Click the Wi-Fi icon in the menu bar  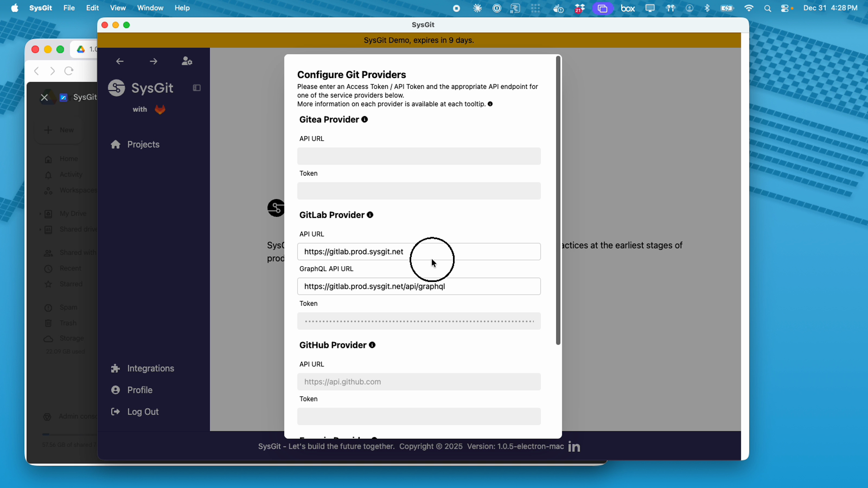click(748, 8)
